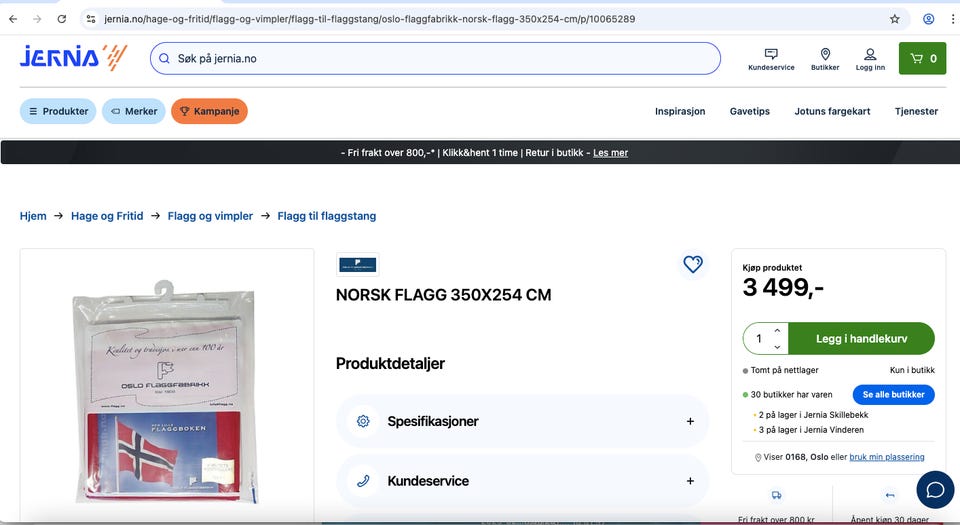Open the browser profile icon
The width and height of the screenshot is (960, 525).
coord(929,19)
